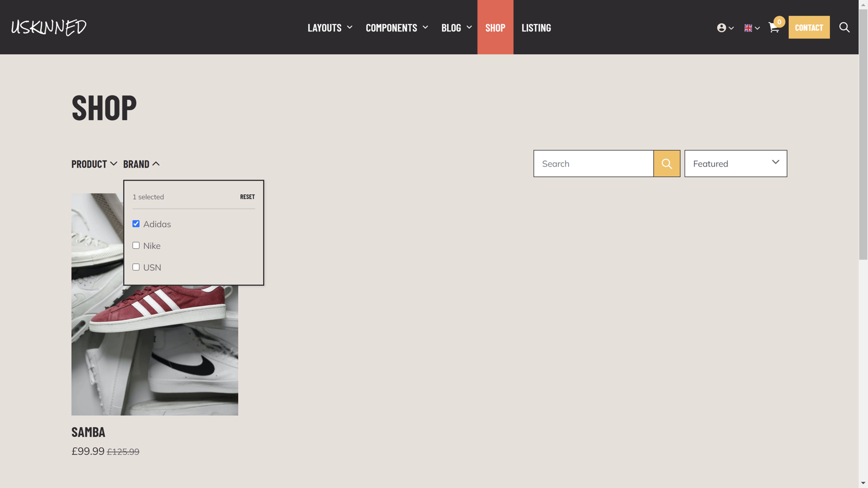Image resolution: width=868 pixels, height=488 pixels.
Task: Open the account profile icon menu
Action: [x=722, y=28]
